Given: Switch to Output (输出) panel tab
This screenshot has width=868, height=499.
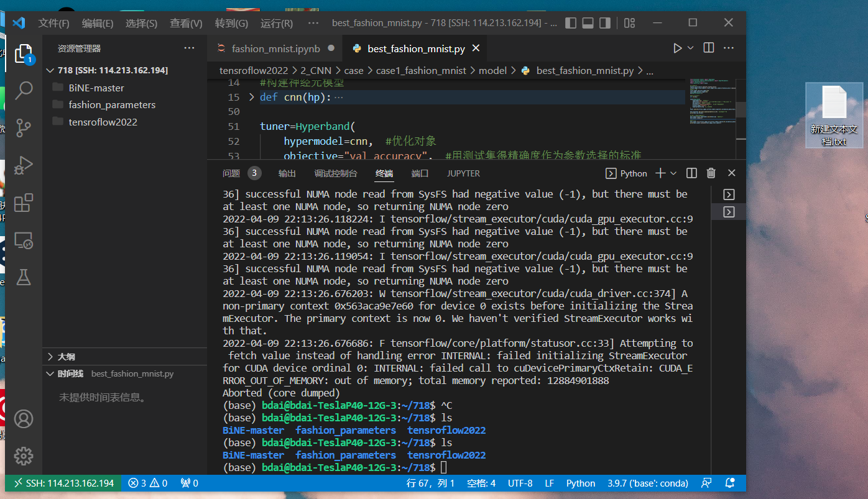Looking at the screenshot, I should click(287, 173).
